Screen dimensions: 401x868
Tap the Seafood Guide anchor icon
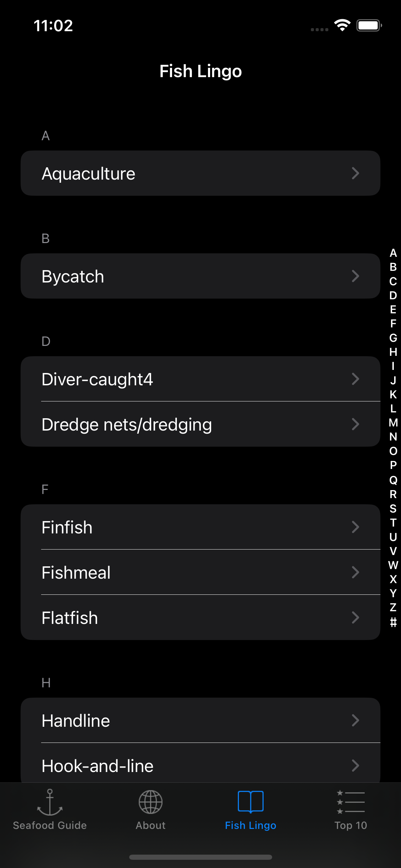(50, 802)
